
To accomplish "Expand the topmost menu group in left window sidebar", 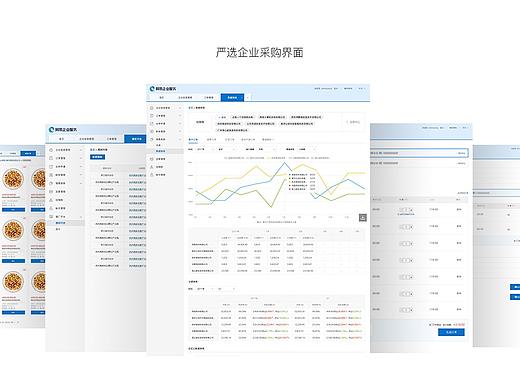I will 81,150.
